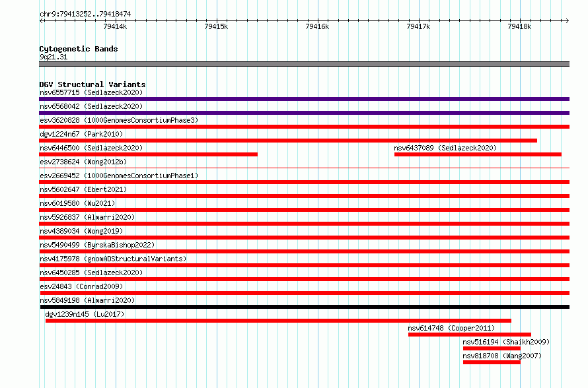Open the nsv516194 (Shaikh2009) label
This screenshot has height=388, width=588.
506,342
